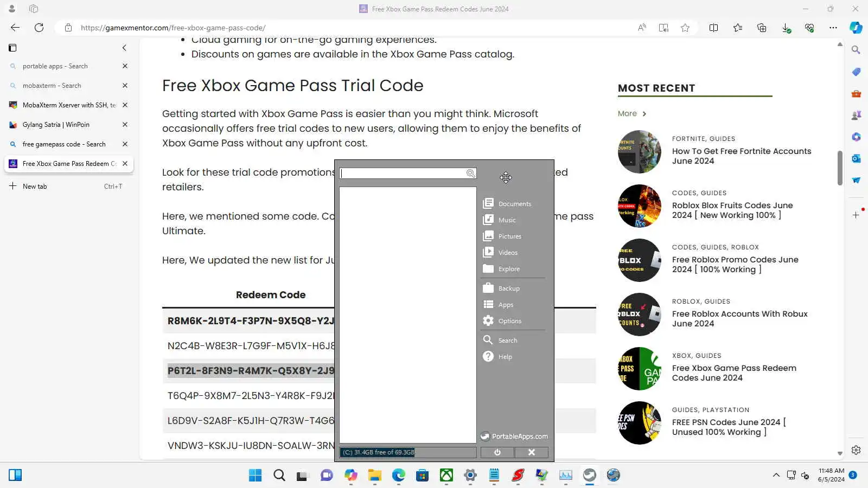This screenshot has width=868, height=488.
Task: Add this page to favorites with the star
Action: click(x=685, y=28)
